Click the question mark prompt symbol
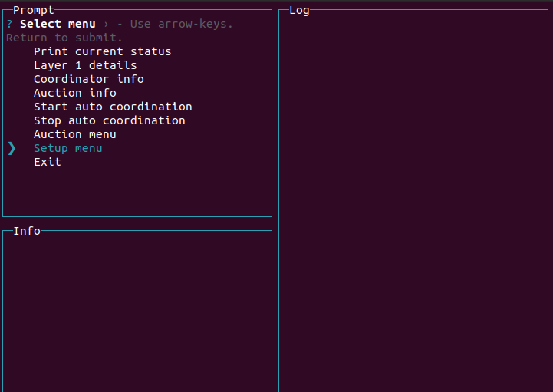 (9, 24)
